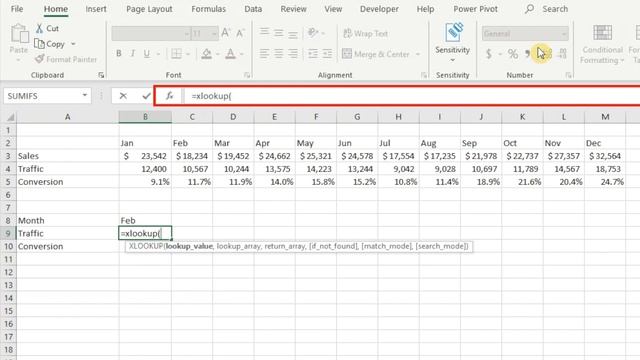Click Increase Indent icon
Viewport: 640px width, 360px height.
(327, 53)
